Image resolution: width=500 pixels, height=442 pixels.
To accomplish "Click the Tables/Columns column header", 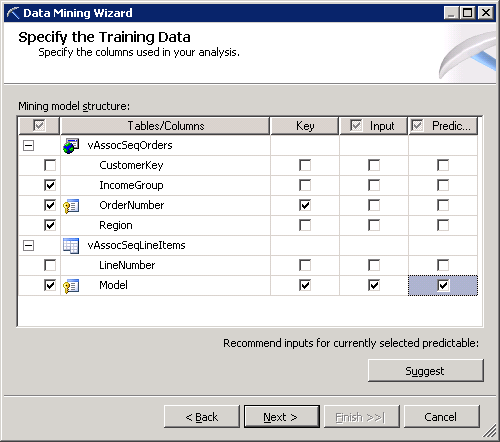I will click(165, 126).
